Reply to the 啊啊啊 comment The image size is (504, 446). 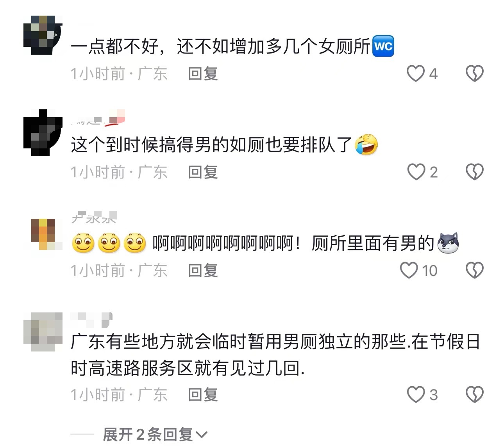pyautogui.click(x=203, y=270)
